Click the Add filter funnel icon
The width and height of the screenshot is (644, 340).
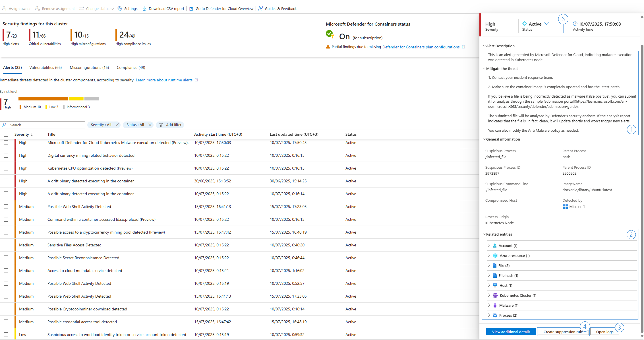(161, 125)
